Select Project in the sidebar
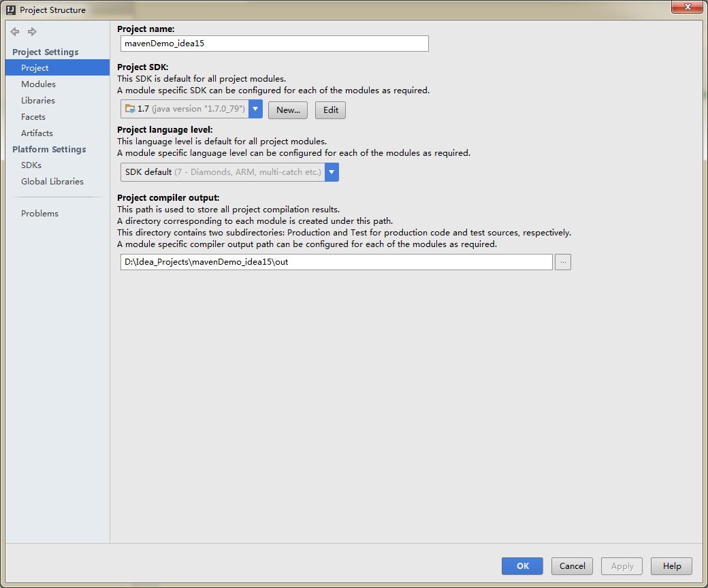The height and width of the screenshot is (588, 708). (x=57, y=67)
